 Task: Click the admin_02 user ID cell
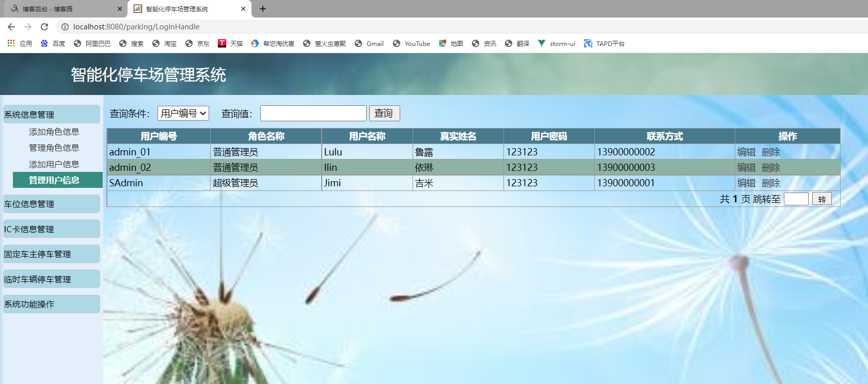pos(159,168)
